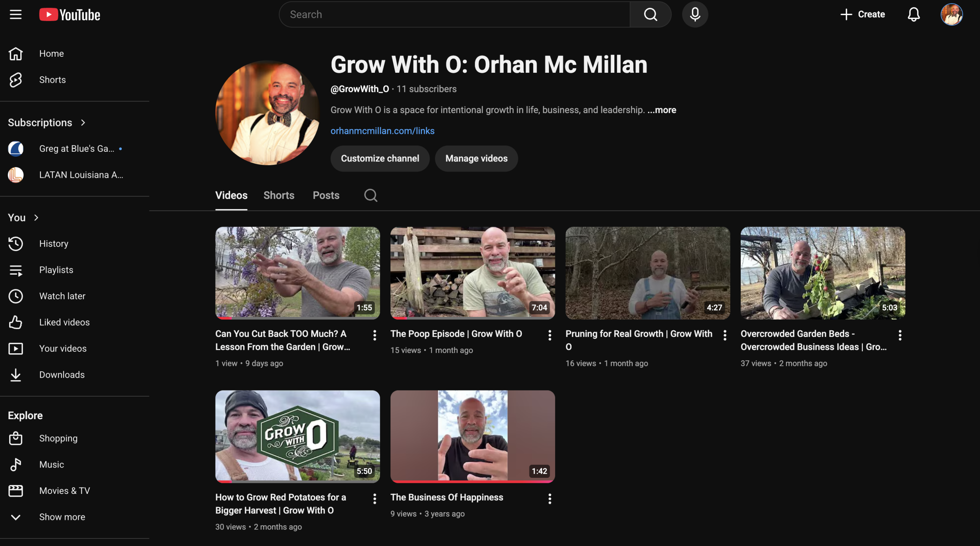The height and width of the screenshot is (546, 980).
Task: Start a voice search with the microphone icon
Action: pos(695,14)
